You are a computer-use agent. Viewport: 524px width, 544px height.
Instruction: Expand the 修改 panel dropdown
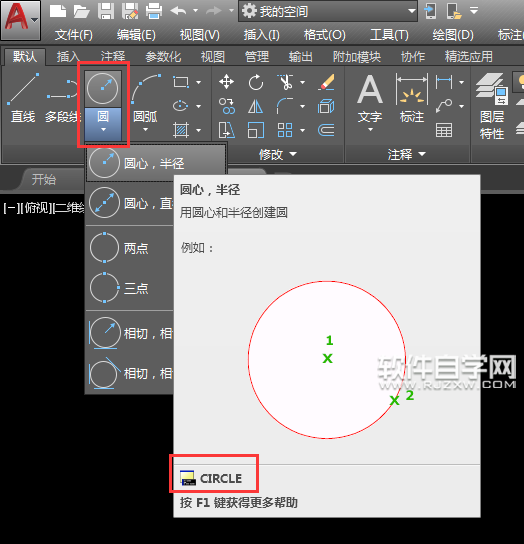278,154
